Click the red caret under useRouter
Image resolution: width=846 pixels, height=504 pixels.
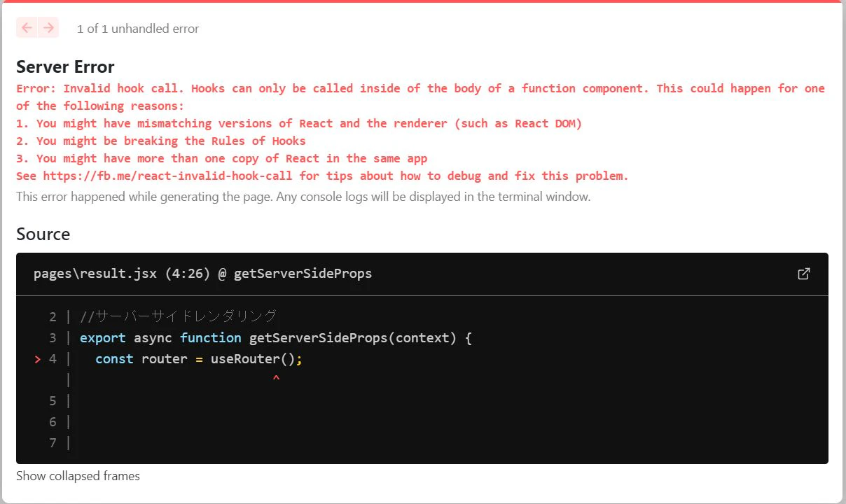(276, 379)
